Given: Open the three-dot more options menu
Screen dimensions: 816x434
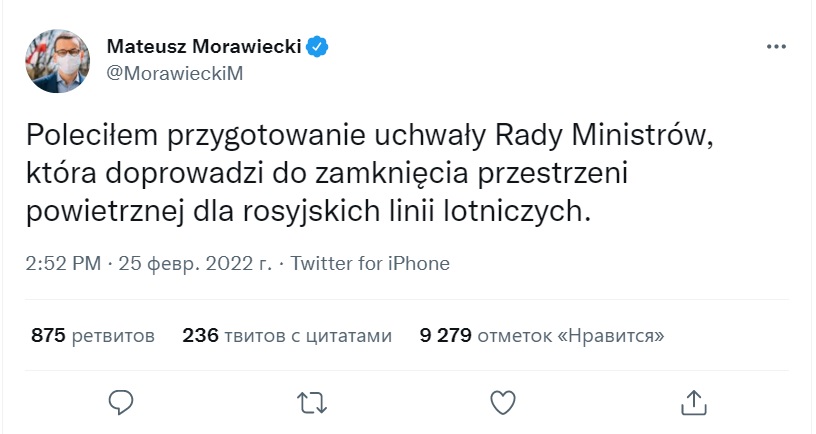Looking at the screenshot, I should point(776,47).
